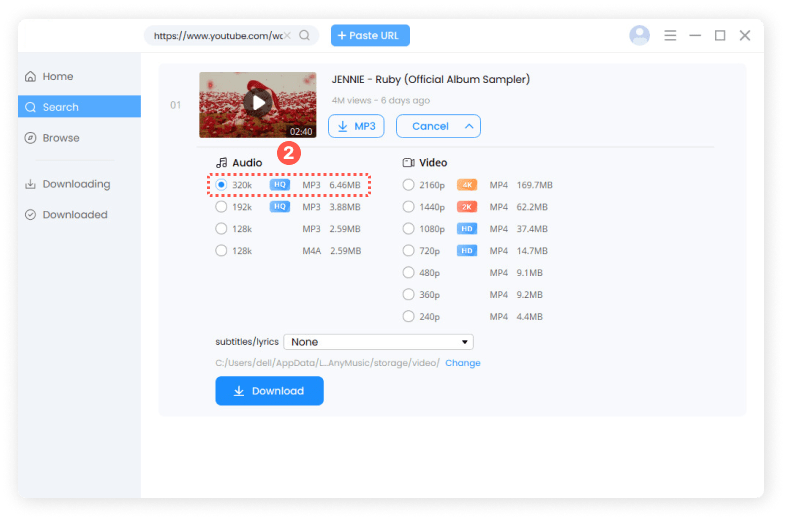The height and width of the screenshot is (520, 786).
Task: Select 320k MP3 audio option
Action: click(x=221, y=185)
